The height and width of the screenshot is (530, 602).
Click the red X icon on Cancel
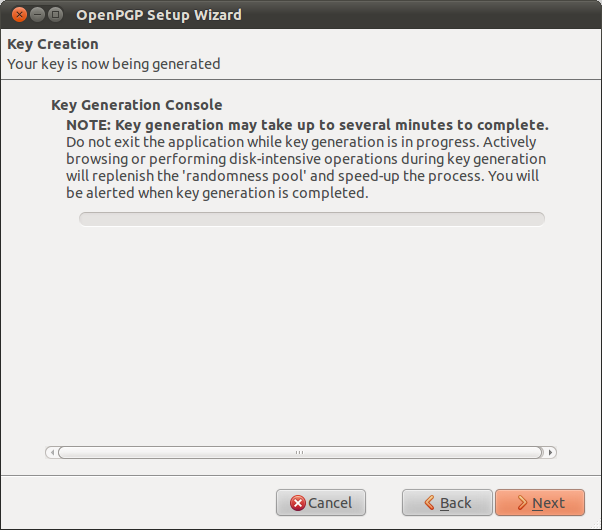click(x=296, y=503)
